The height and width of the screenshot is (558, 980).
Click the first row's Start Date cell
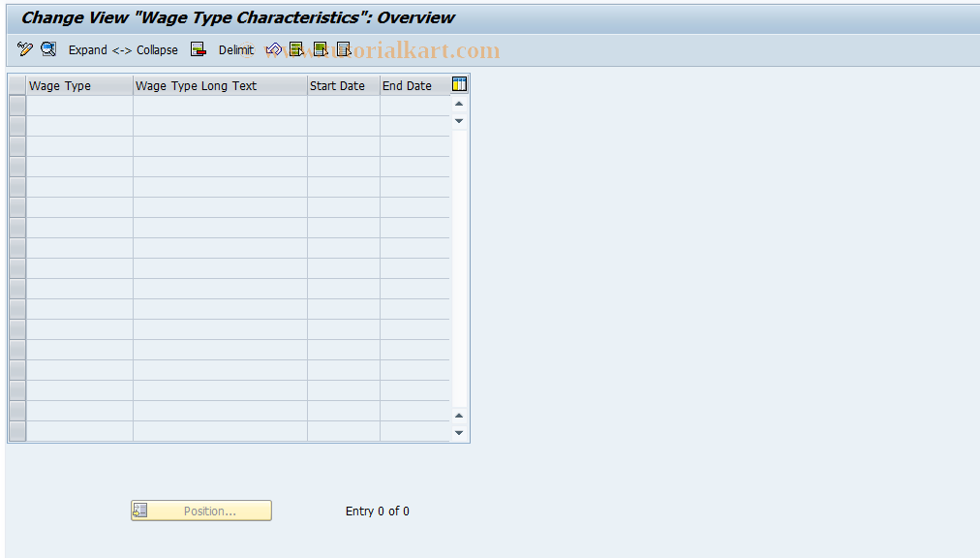344,106
